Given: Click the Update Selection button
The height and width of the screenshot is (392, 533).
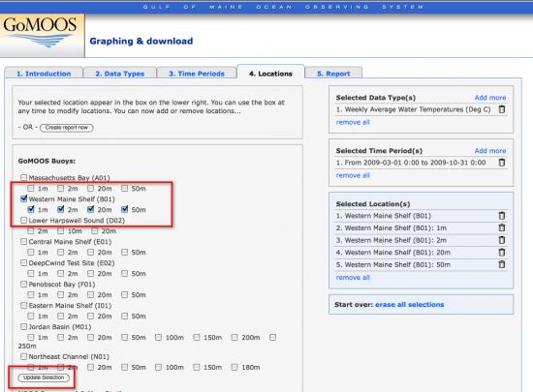Looking at the screenshot, I should (x=44, y=377).
